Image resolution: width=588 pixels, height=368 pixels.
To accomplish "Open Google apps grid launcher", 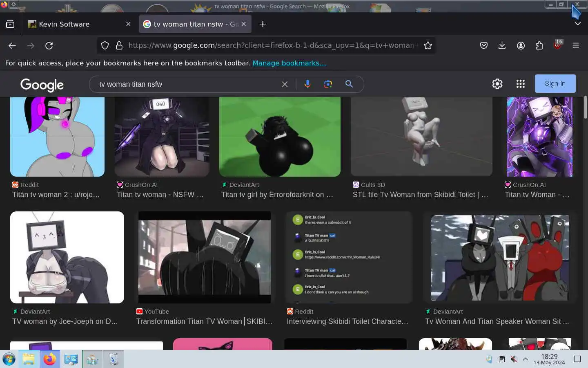I will pos(520,84).
